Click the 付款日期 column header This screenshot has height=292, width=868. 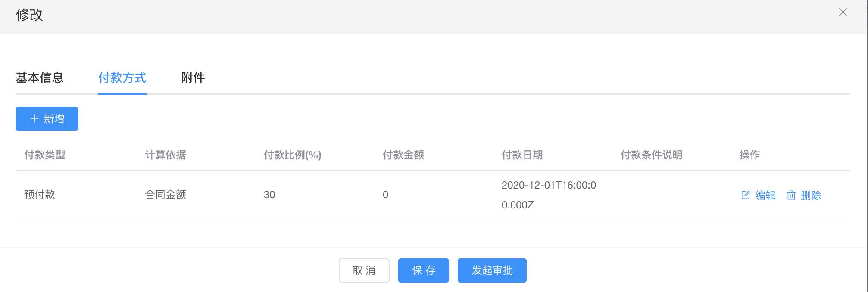tap(522, 155)
